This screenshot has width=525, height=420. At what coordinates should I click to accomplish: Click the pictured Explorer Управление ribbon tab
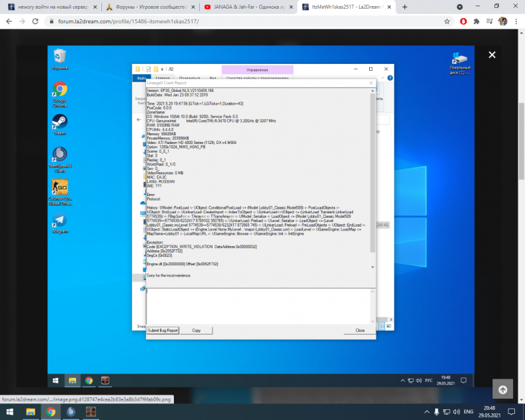257,69
